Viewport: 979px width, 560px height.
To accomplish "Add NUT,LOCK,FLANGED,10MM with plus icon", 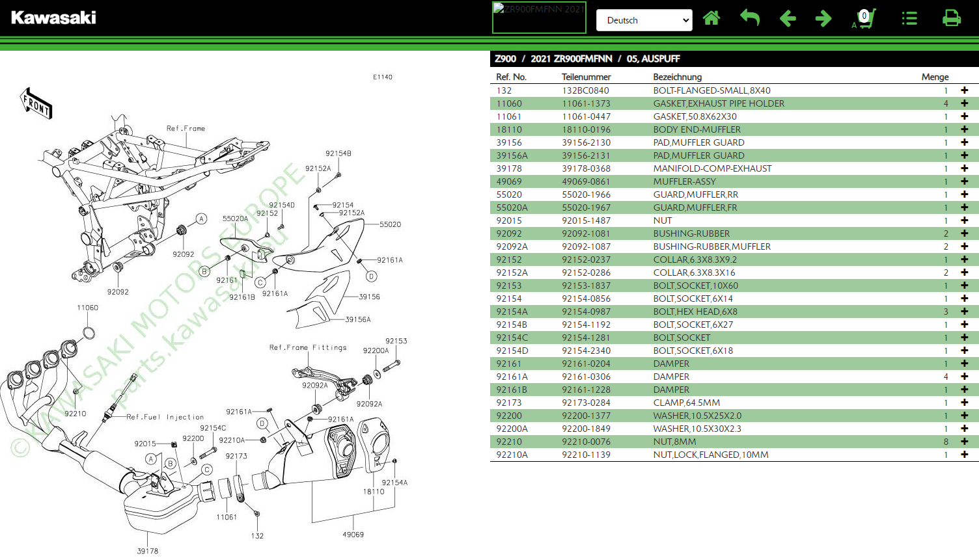I will (964, 455).
